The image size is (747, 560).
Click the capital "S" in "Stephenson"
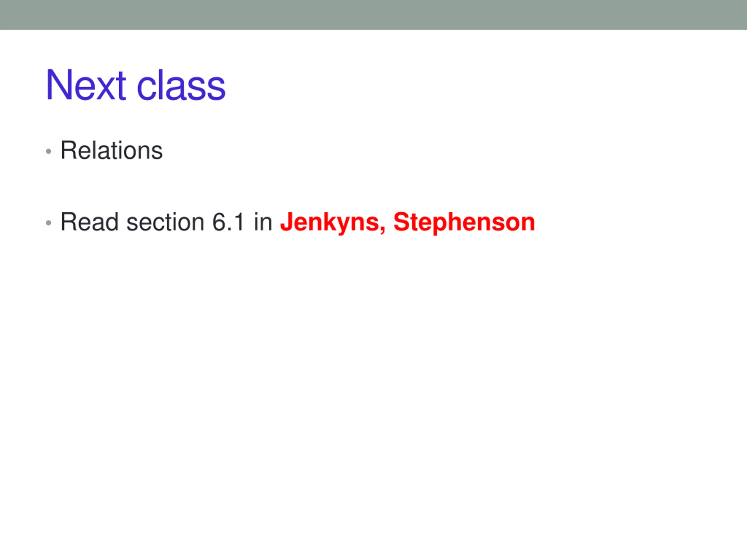(401, 222)
